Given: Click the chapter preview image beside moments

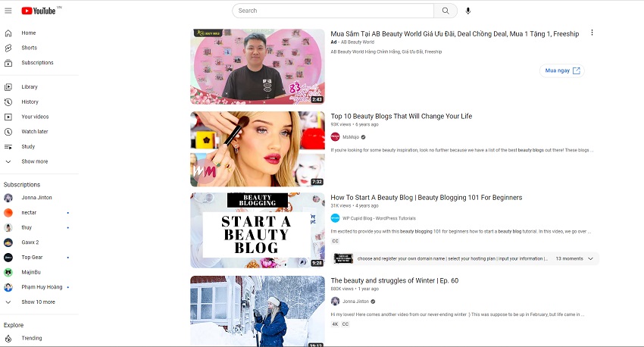Looking at the screenshot, I should [343, 258].
